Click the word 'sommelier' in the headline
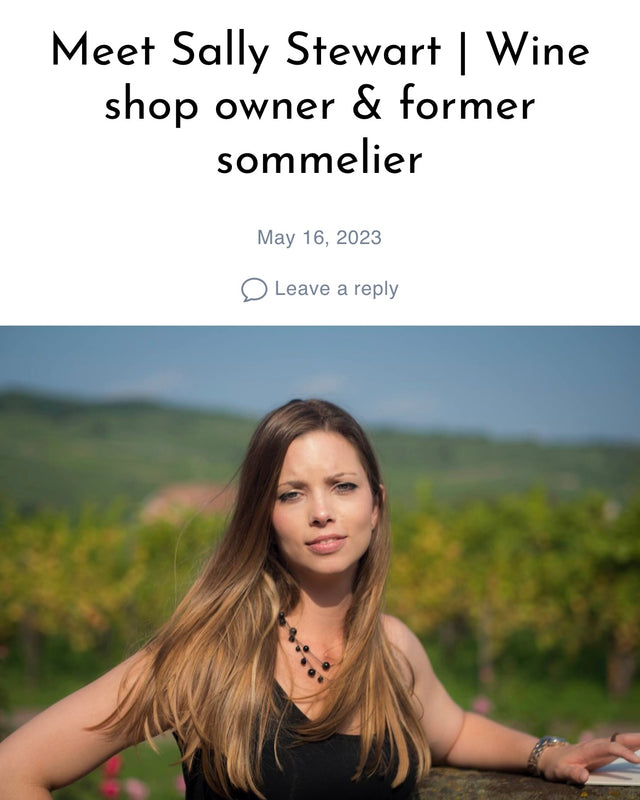Image resolution: width=640 pixels, height=800 pixels. (319, 159)
